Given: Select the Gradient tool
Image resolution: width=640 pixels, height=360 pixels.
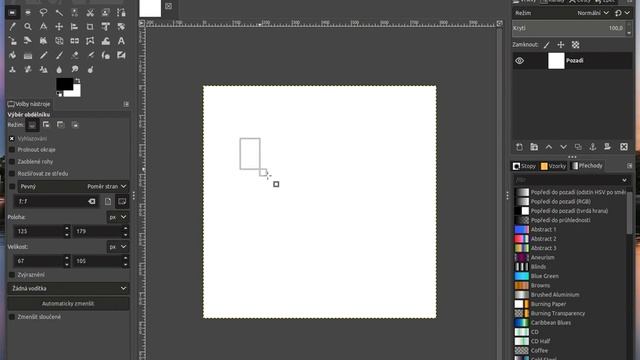Looking at the screenshot, I should 28,55.
